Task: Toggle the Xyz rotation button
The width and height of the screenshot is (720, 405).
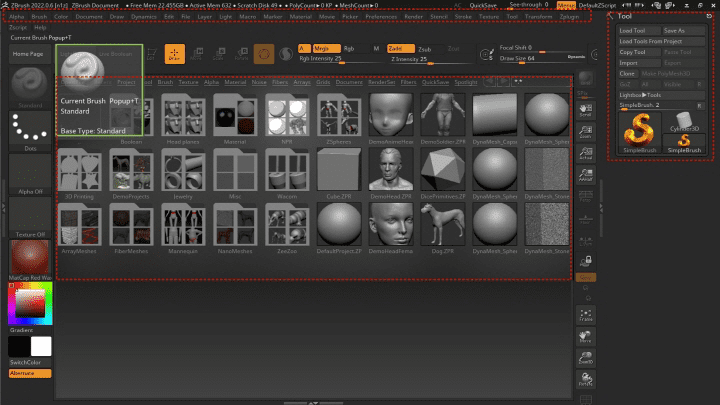Action: [585, 277]
